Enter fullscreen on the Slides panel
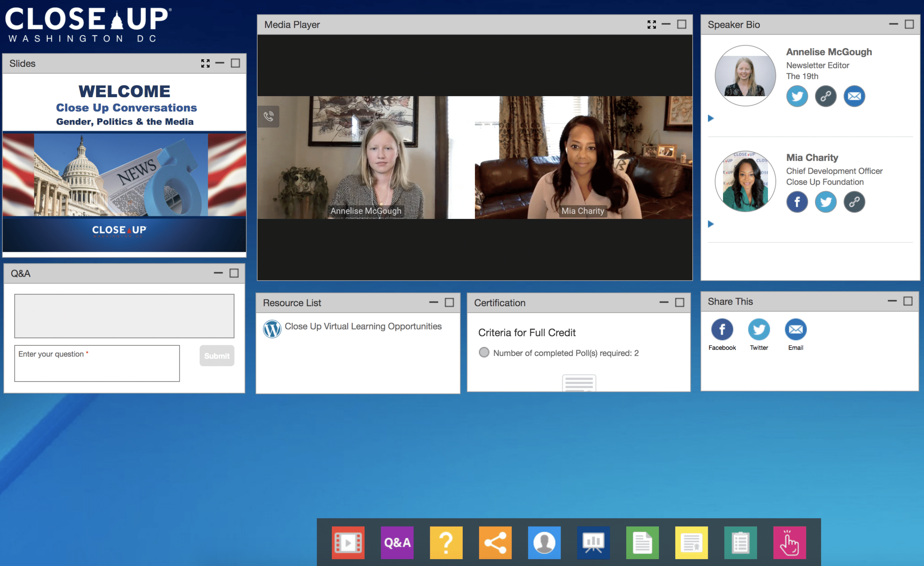Image resolution: width=924 pixels, height=566 pixels. [x=205, y=64]
